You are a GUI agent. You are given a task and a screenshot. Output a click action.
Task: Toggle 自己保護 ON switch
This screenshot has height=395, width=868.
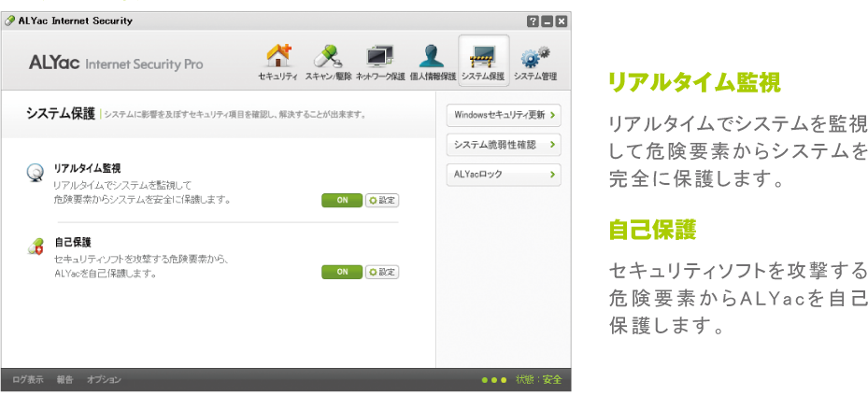[x=342, y=272]
